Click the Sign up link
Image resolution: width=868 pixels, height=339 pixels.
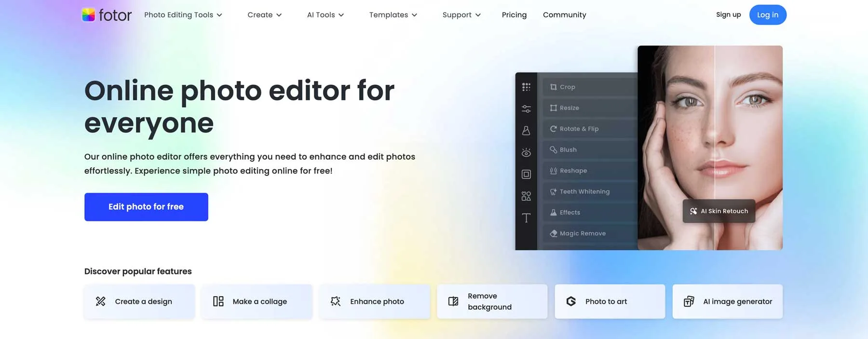(729, 14)
